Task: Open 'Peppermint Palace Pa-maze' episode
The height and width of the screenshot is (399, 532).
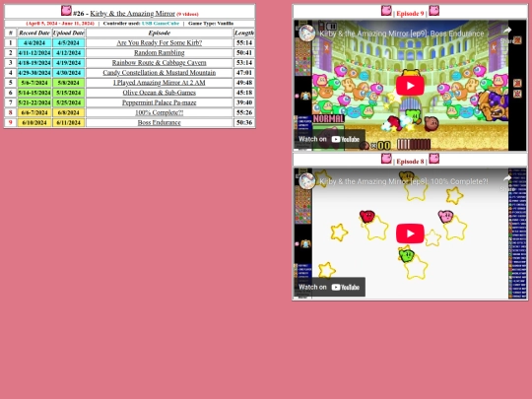Action: [160, 102]
